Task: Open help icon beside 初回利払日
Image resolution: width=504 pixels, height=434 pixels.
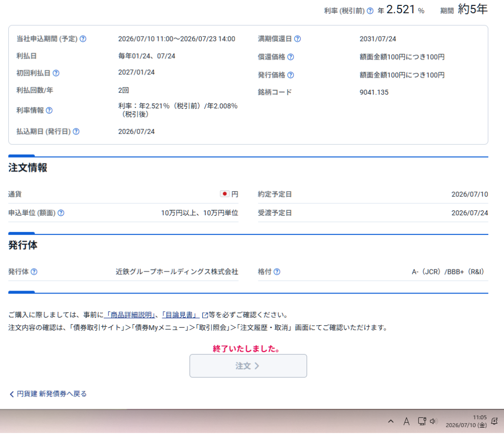Action: click(56, 73)
